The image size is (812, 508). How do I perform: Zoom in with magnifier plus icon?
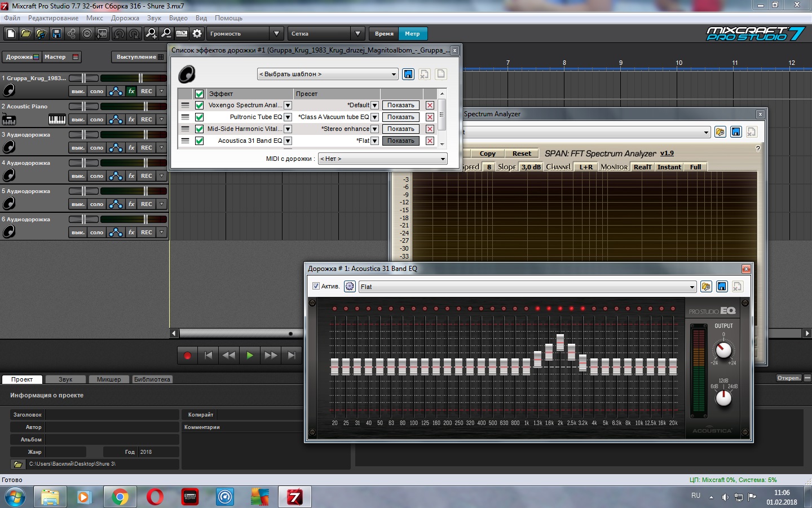151,34
